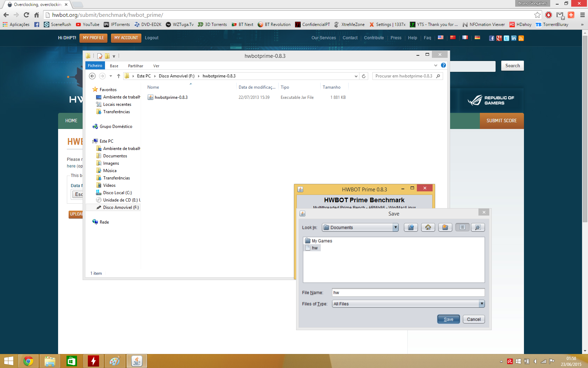The width and height of the screenshot is (588, 368).
Task: Click Windows Start button
Action: point(8,361)
